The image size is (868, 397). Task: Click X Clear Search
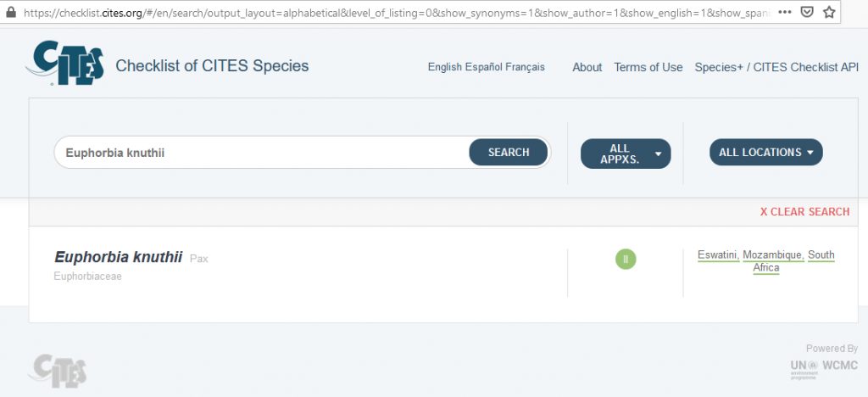[805, 211]
